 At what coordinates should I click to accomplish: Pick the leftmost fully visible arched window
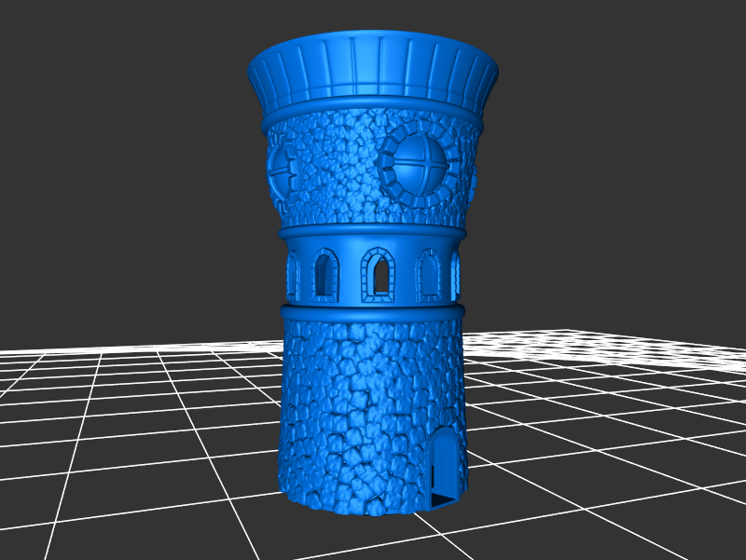[x=325, y=276]
